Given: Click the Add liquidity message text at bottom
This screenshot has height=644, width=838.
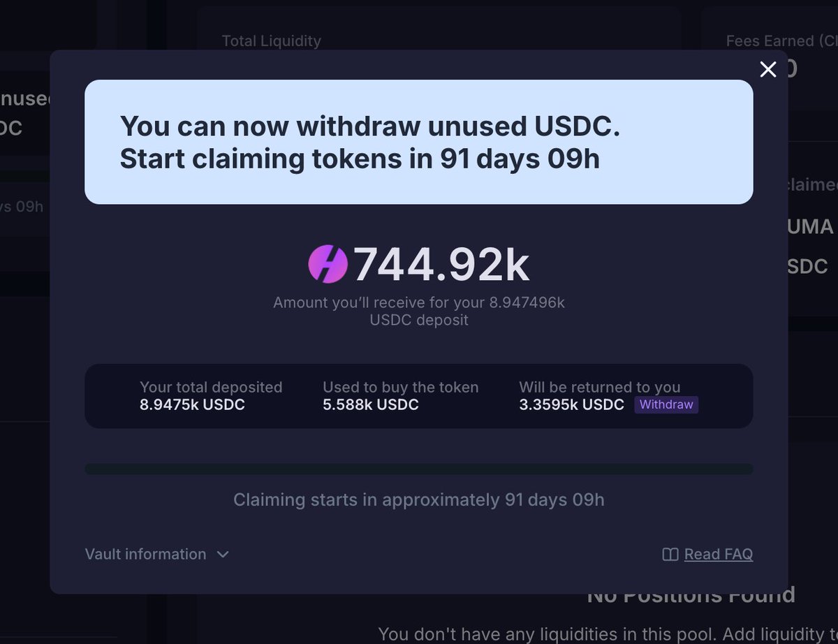Looking at the screenshot, I should coord(607,634).
